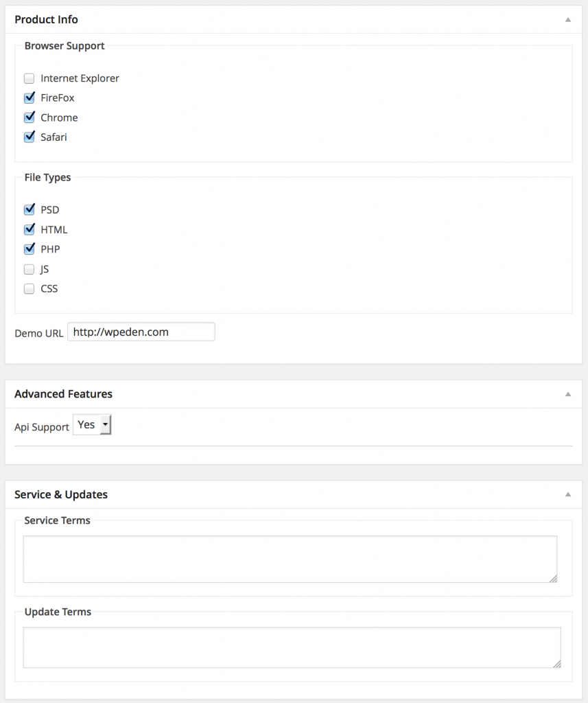
Task: Collapse the Service & Updates panel arrow
Action: [568, 494]
